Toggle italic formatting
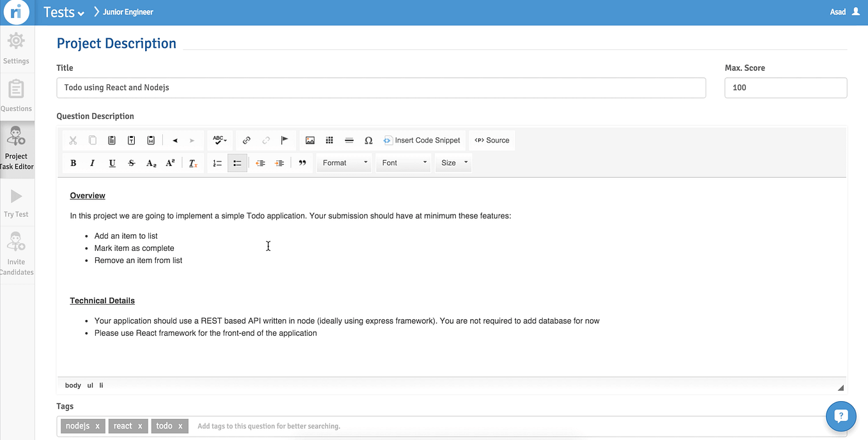Viewport: 868px width, 440px height. pos(92,162)
